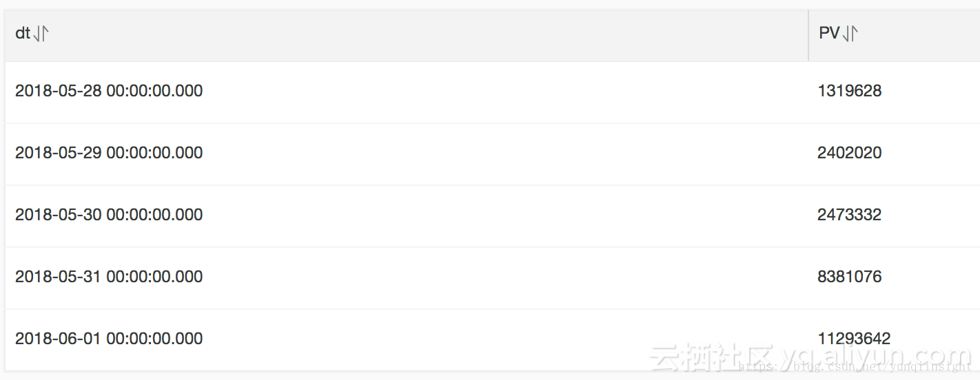The image size is (980, 380).
Task: Click the column divider between dt and PV
Action: click(x=808, y=35)
